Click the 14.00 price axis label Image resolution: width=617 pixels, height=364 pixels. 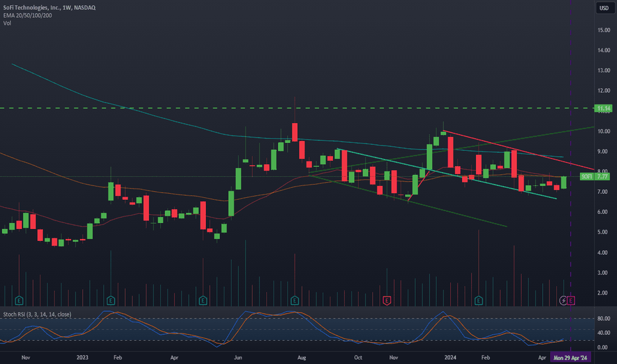[604, 50]
